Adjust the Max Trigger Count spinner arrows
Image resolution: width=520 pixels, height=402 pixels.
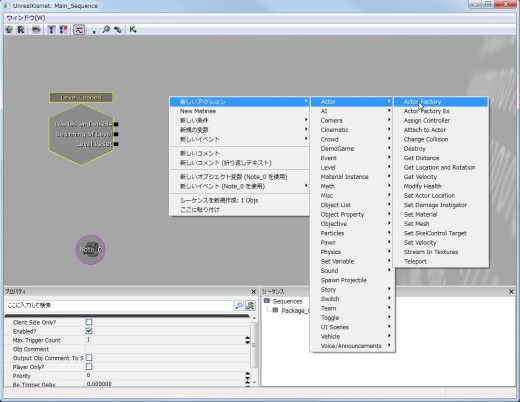(247, 340)
